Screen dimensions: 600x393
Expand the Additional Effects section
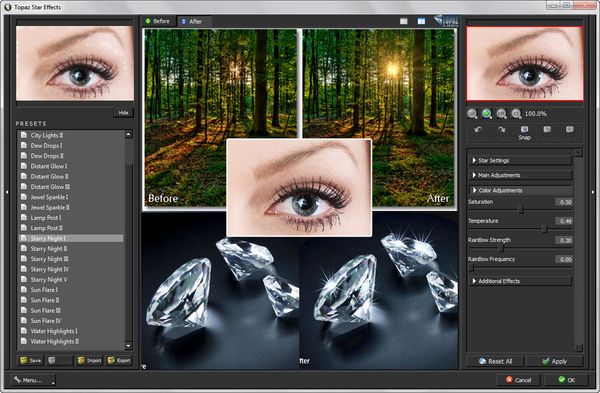tap(520, 281)
